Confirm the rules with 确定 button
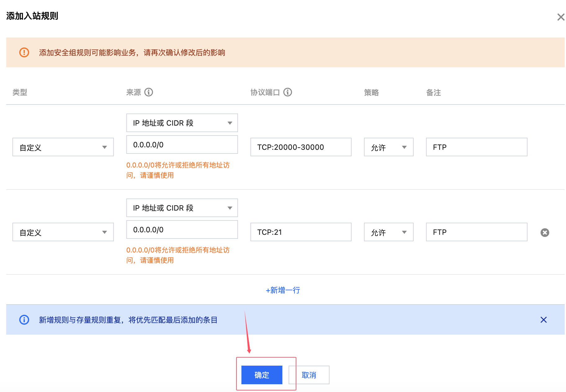The width and height of the screenshot is (566, 392). (x=262, y=375)
